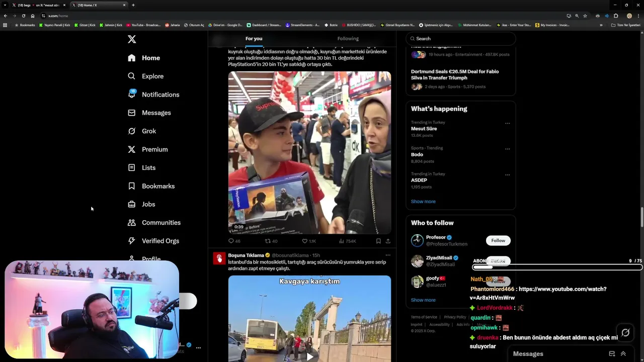Open Messages from the sidebar
Viewport: 644px width, 362px height.
coord(149,113)
